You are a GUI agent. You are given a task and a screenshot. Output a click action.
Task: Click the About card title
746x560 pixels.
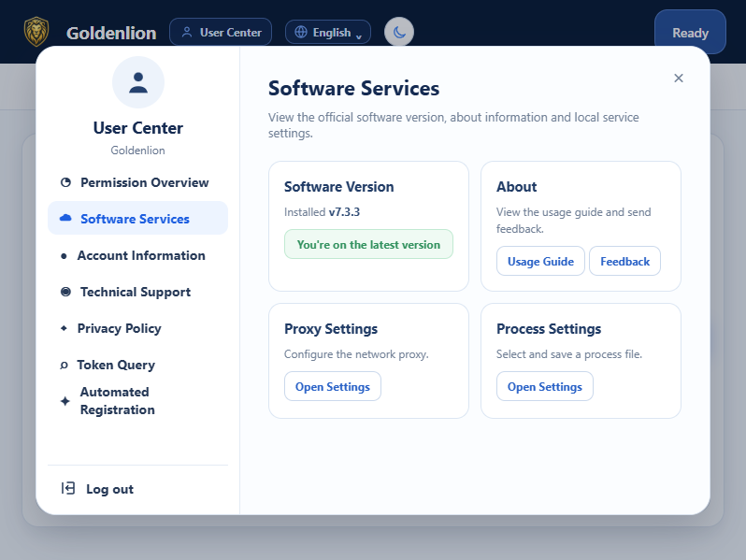click(x=517, y=186)
